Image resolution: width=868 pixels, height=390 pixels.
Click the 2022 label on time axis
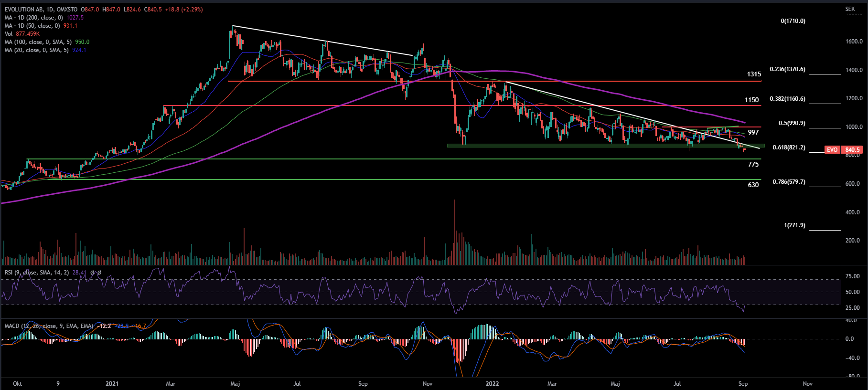pos(492,384)
